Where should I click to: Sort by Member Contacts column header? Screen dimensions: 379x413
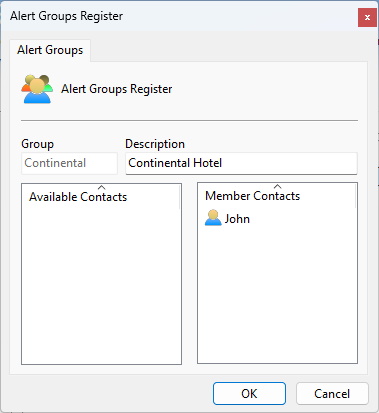coord(277,196)
